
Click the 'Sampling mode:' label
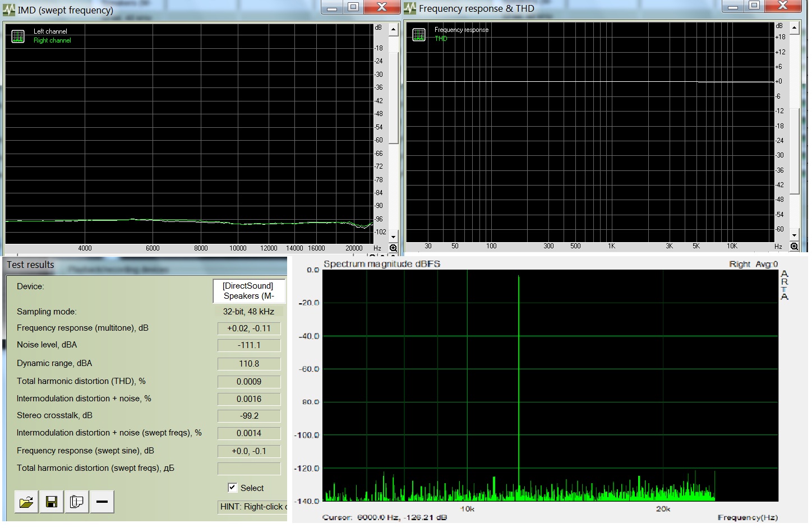click(x=47, y=312)
